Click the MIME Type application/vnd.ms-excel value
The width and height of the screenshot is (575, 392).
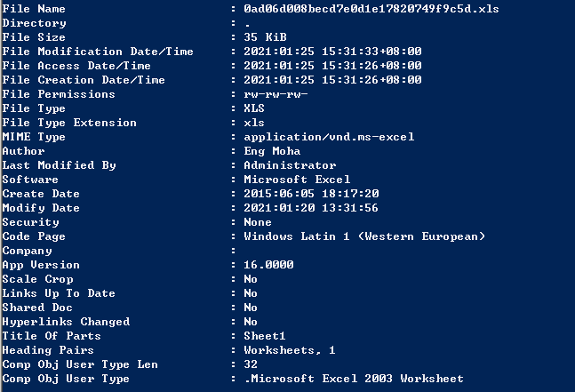329,137
